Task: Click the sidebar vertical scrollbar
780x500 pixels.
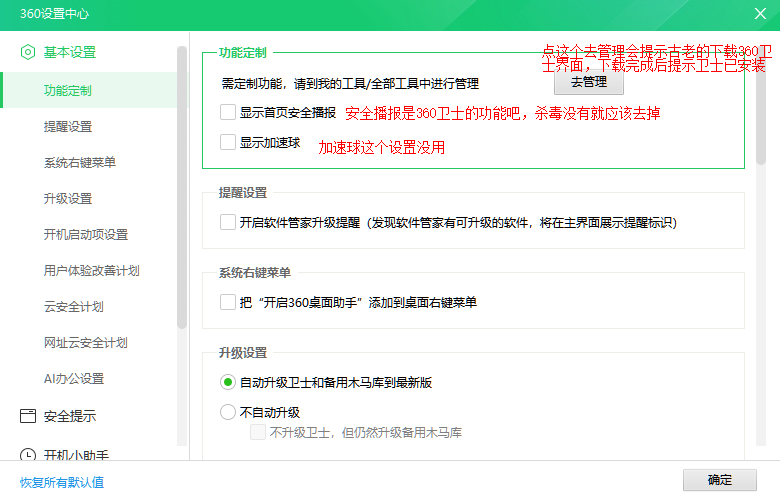Action: tap(182, 188)
